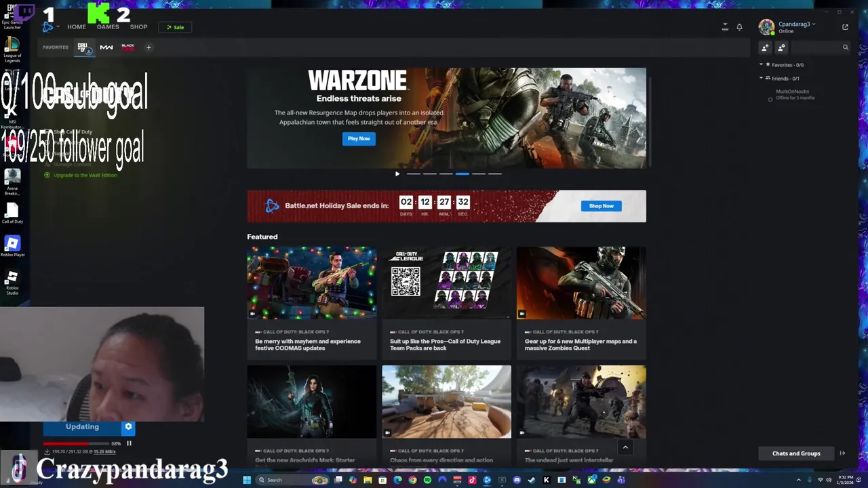Jump to first carousel slide indicator
The height and width of the screenshot is (488, 868).
pos(414,174)
